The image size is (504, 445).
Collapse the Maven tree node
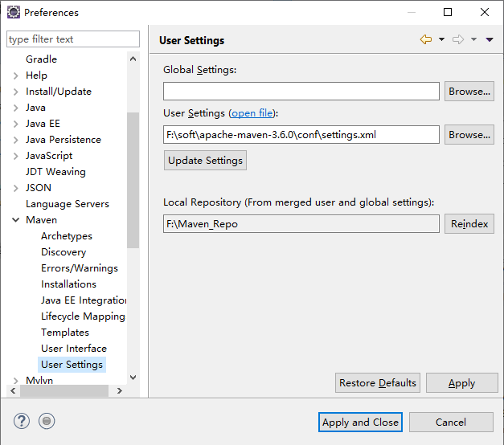click(x=15, y=220)
